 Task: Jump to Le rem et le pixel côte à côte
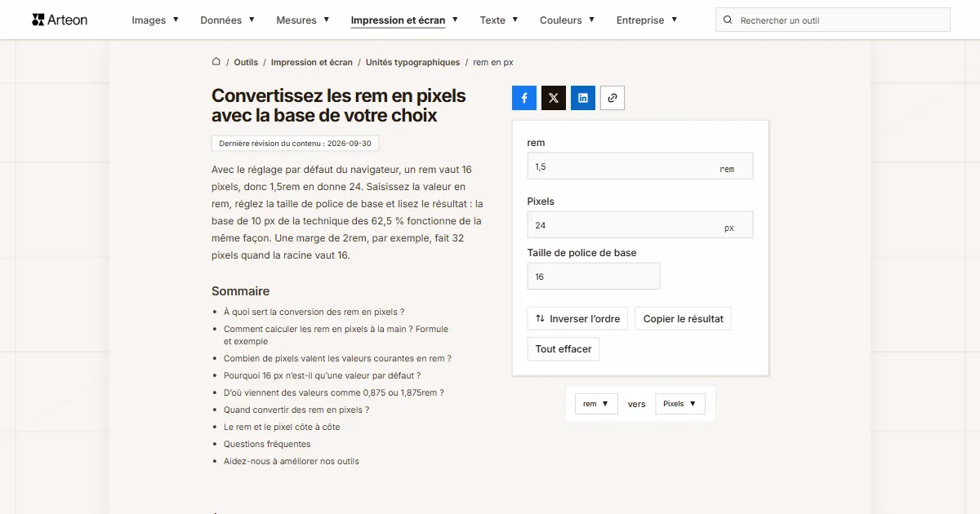(282, 427)
